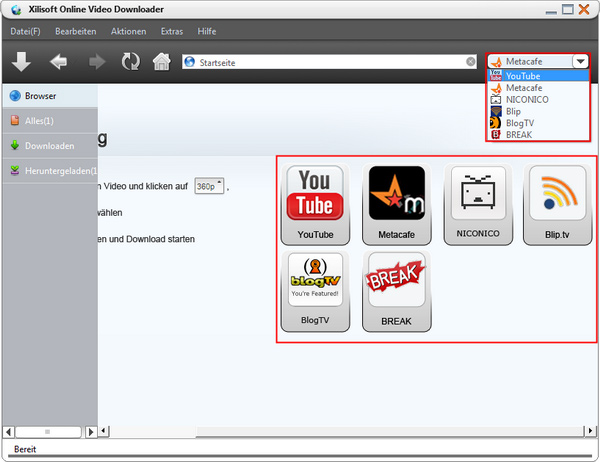600x462 pixels.
Task: Click the refresh icon in toolbar
Action: (x=130, y=62)
